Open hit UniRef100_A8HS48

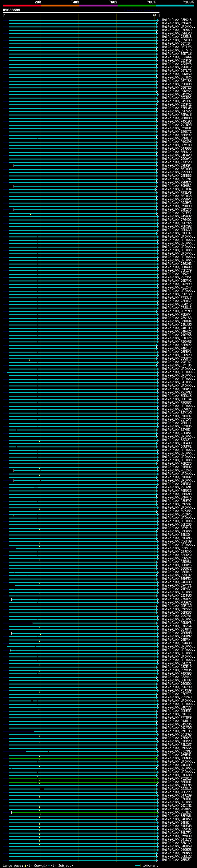[x=176, y=20]
